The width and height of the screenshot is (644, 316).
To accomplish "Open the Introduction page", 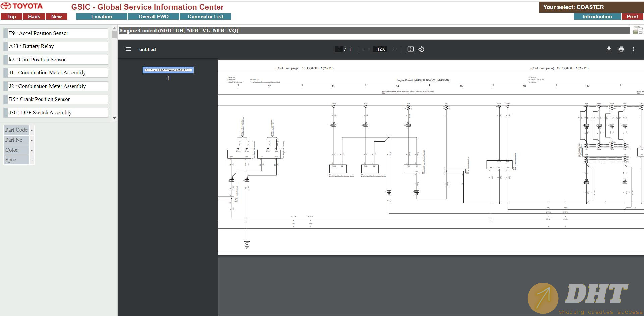I will 597,17.
